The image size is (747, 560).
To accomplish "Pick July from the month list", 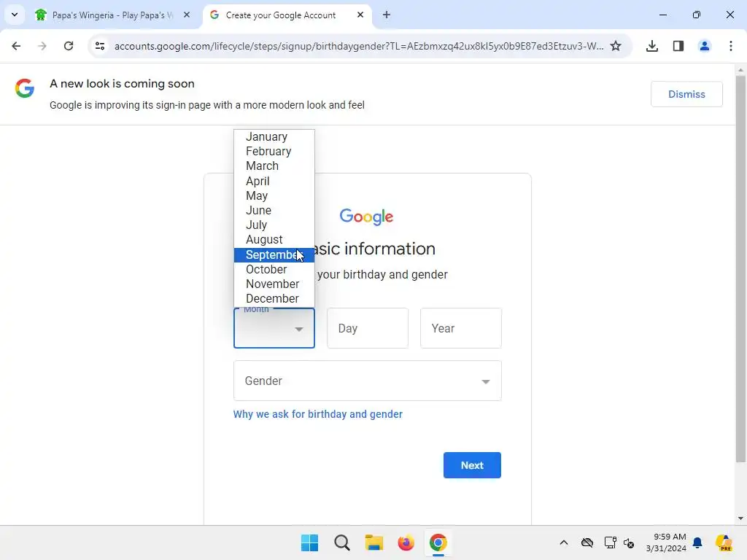I will [274, 225].
